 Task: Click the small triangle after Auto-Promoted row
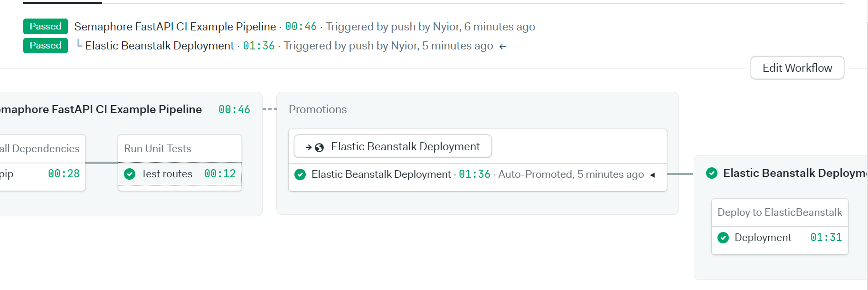click(x=653, y=175)
